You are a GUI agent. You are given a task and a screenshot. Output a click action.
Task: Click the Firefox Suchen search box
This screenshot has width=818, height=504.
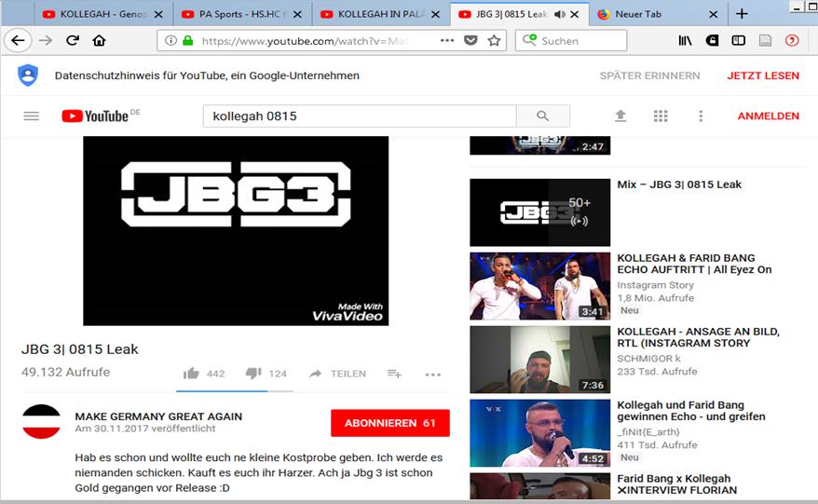pyautogui.click(x=571, y=40)
